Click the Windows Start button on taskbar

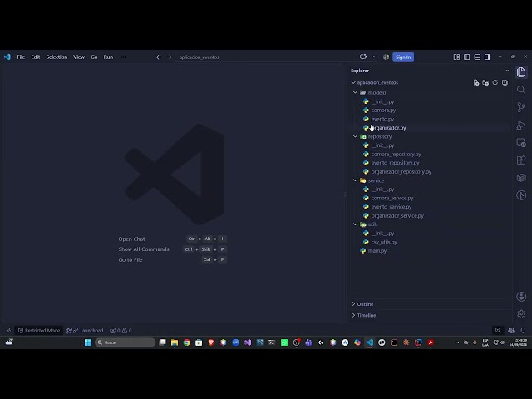(x=88, y=342)
